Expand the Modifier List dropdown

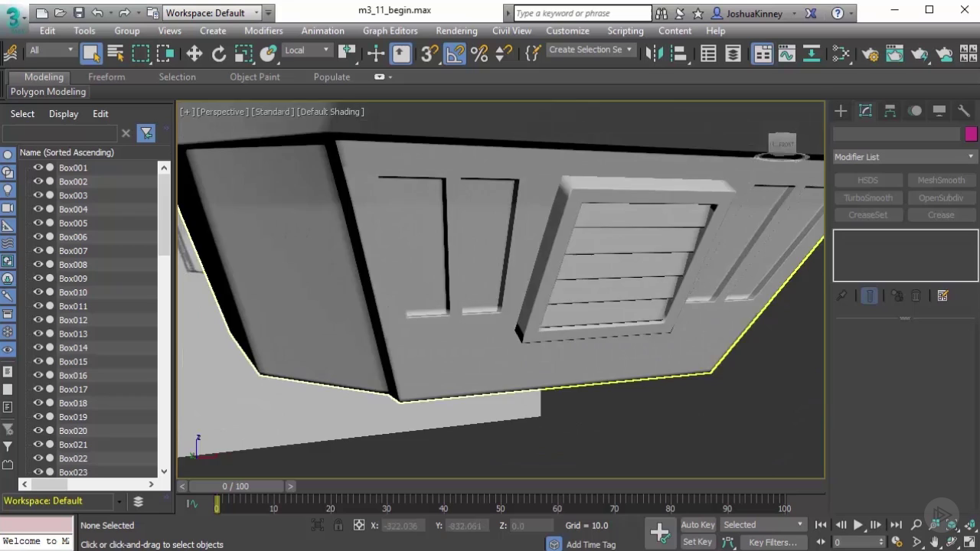(x=905, y=157)
